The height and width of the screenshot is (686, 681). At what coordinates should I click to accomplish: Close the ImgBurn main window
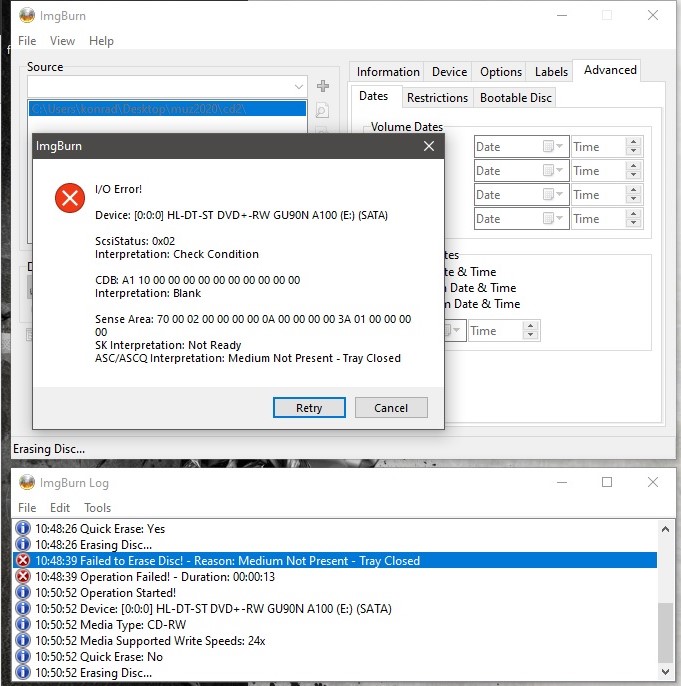tap(653, 15)
